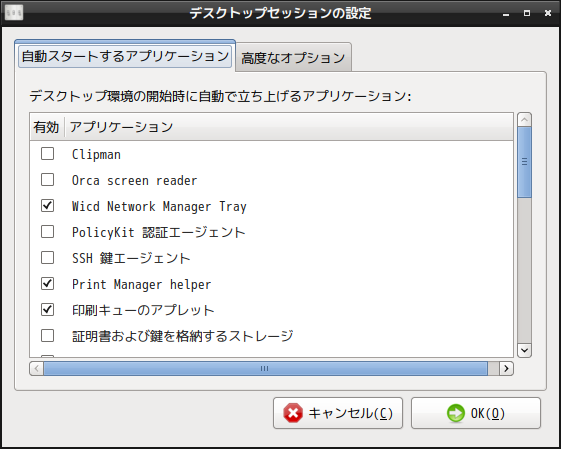Toggle the PolicyKit 認証エージェント checkbox
Image resolution: width=561 pixels, height=449 pixels.
click(x=48, y=232)
